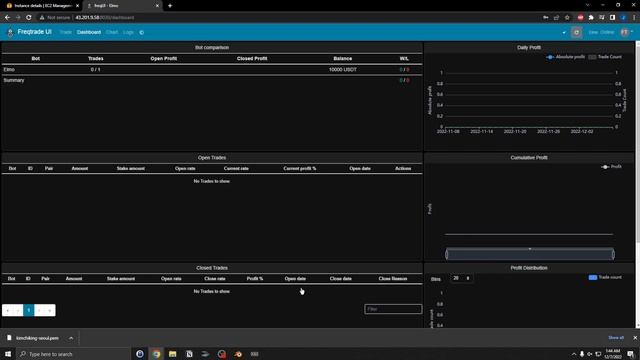This screenshot has width=640, height=360.
Task: Click the password key icon in address bar
Action: coord(546,18)
